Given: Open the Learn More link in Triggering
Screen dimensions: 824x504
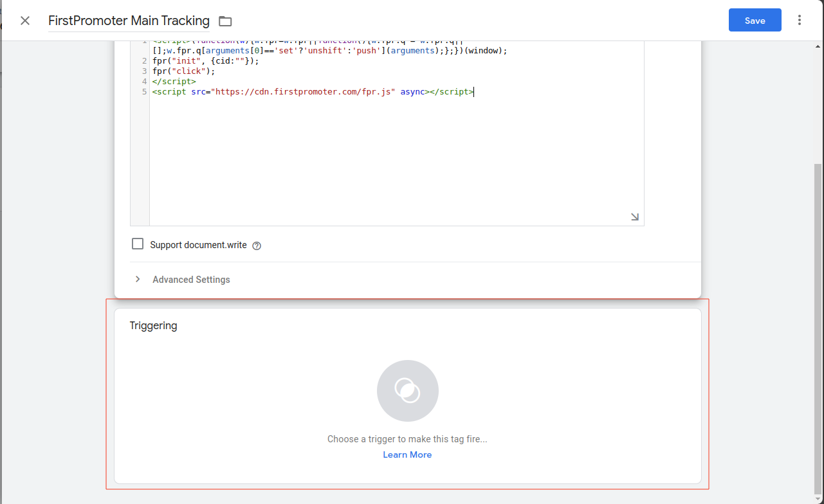Looking at the screenshot, I should [407, 455].
